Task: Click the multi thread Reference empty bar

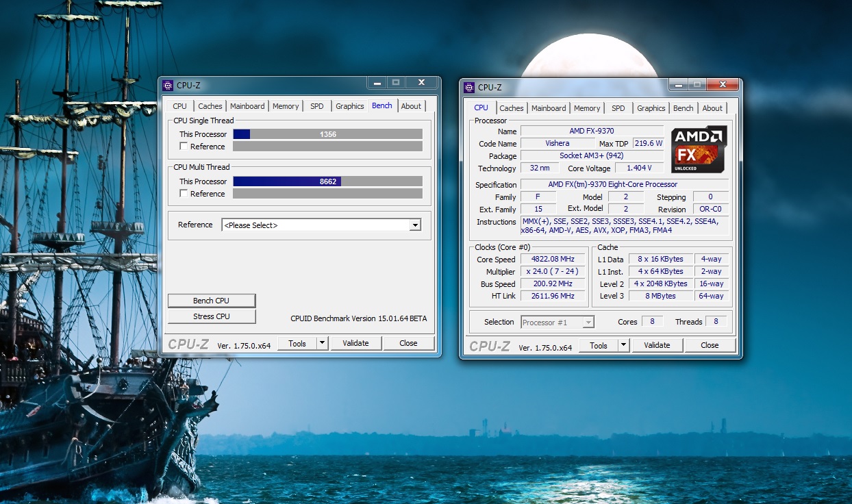Action: 327,194
